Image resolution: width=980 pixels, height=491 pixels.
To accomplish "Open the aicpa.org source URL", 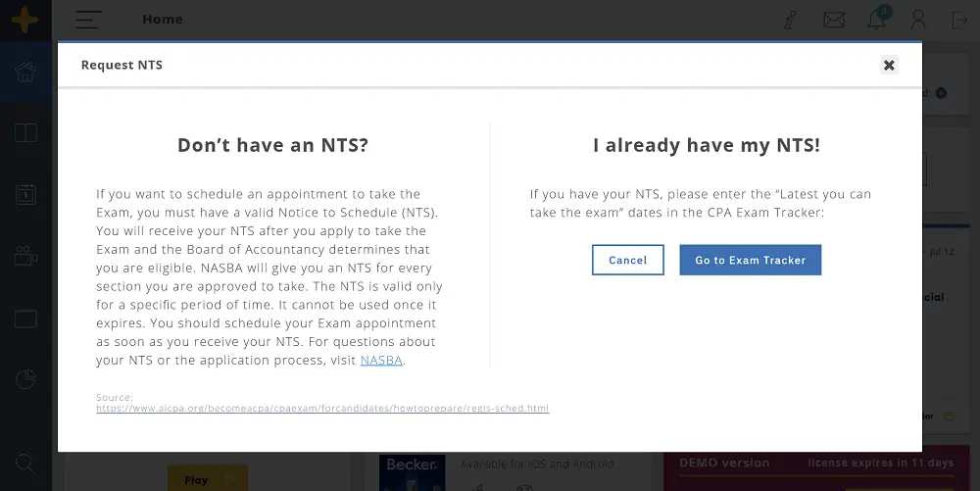I will point(322,409).
